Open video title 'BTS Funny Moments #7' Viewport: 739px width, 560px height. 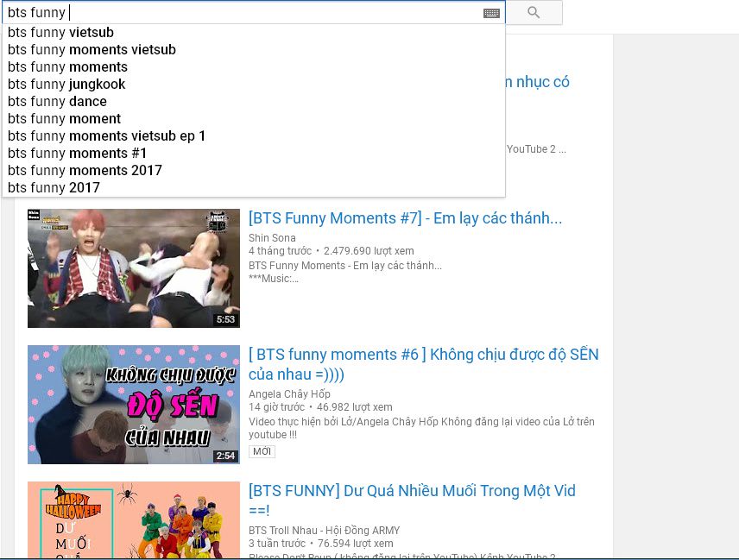405,219
